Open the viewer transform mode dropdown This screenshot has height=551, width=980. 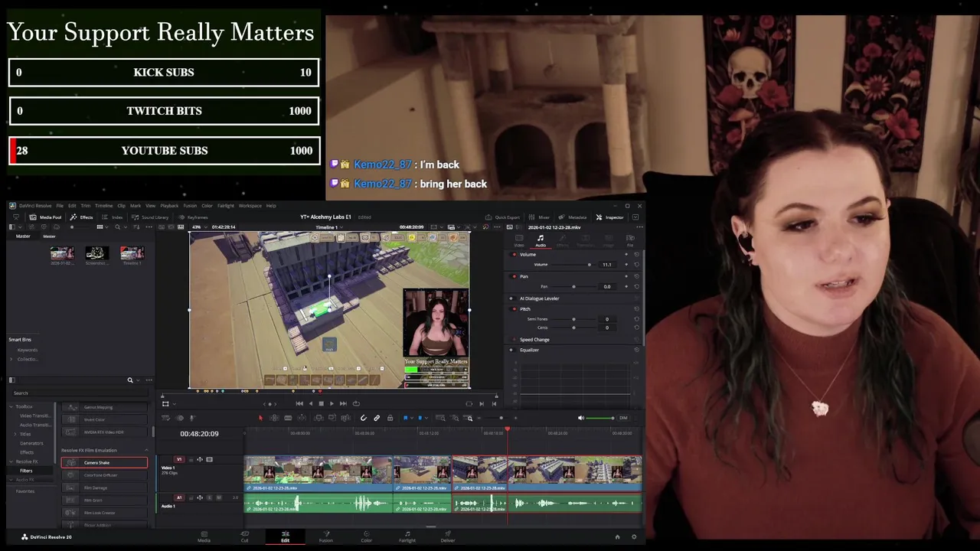click(174, 403)
